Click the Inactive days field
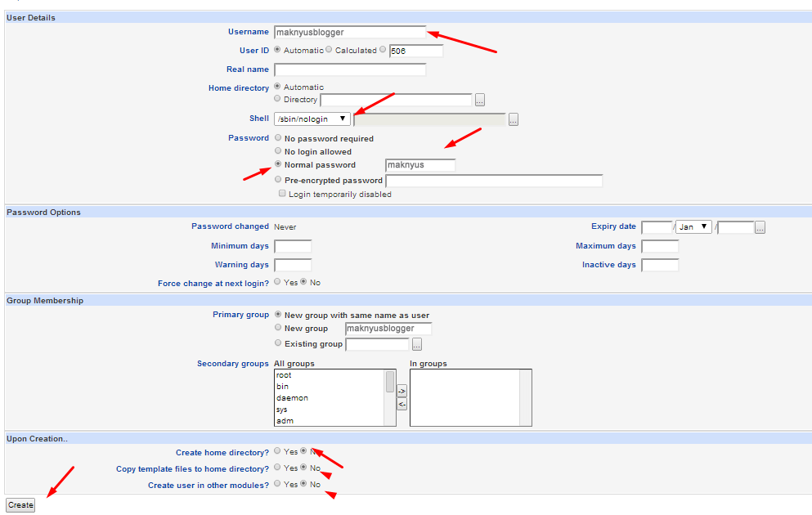This screenshot has width=812, height=515. 660,265
